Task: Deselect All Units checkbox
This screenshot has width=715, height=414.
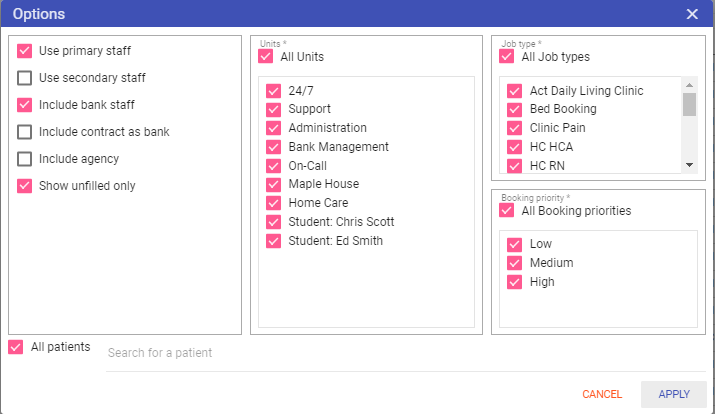Action: click(266, 57)
